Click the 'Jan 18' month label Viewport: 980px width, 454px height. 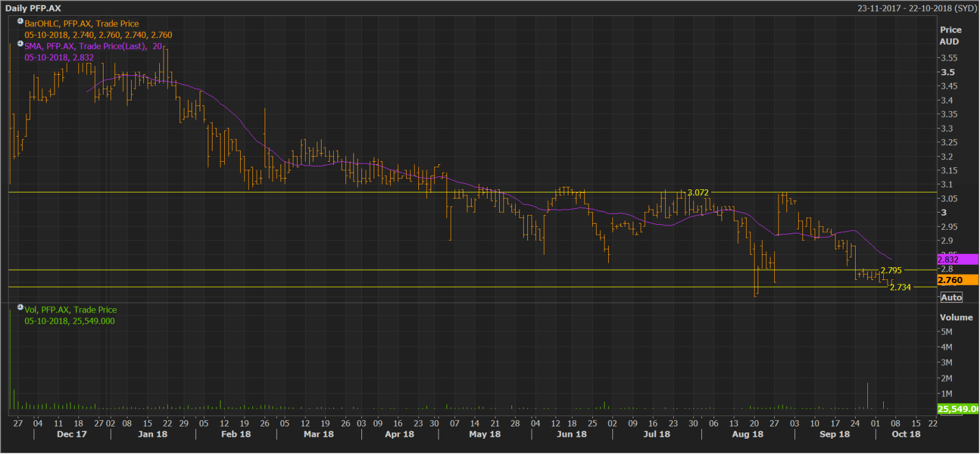153,434
